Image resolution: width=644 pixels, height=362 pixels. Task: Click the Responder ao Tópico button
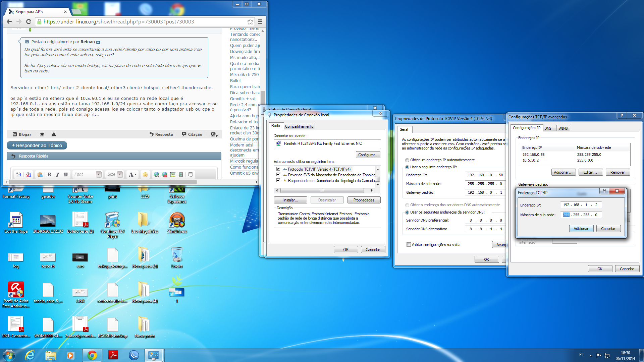37,145
